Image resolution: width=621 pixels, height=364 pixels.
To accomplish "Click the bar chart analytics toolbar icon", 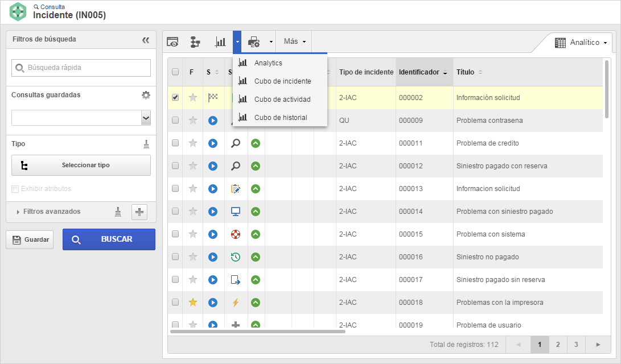I will [x=220, y=42].
